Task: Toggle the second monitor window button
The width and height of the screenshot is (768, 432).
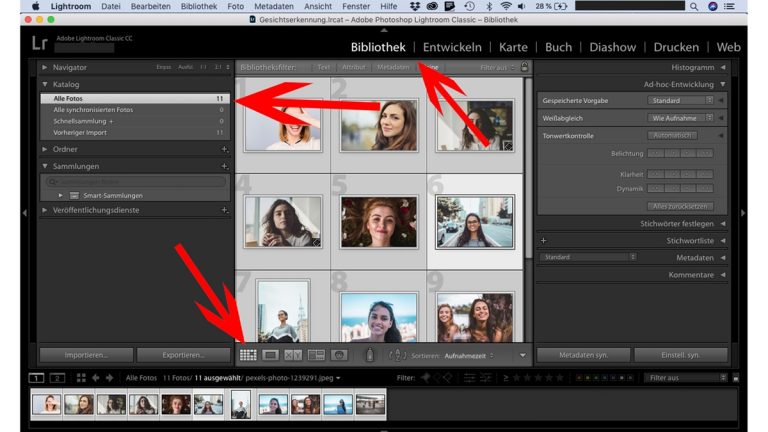Action: (57, 378)
